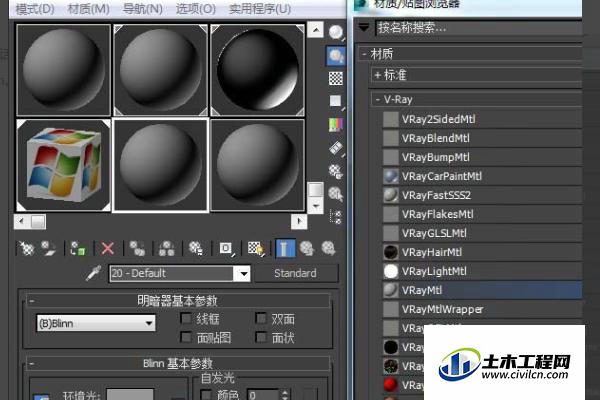The height and width of the screenshot is (400, 600).
Task: Select VRayBlendMtl in the list
Action: pyautogui.click(x=483, y=138)
